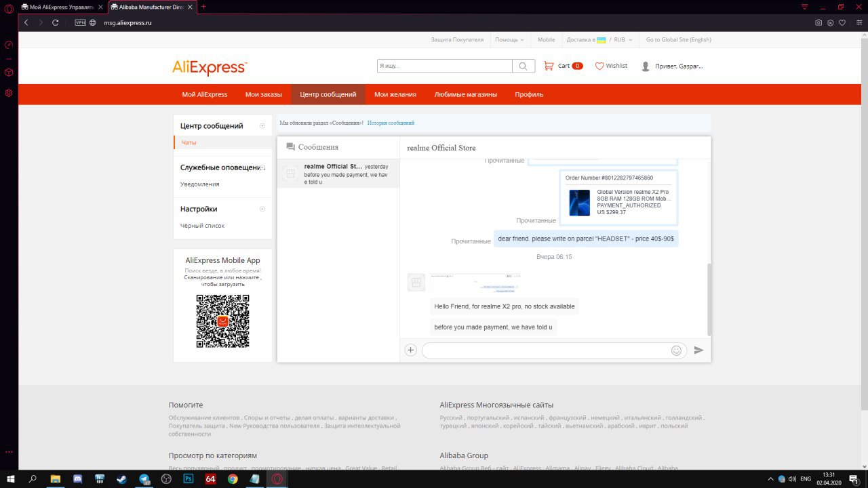Expand Доставка в / RUB dropdown

pyautogui.click(x=599, y=40)
